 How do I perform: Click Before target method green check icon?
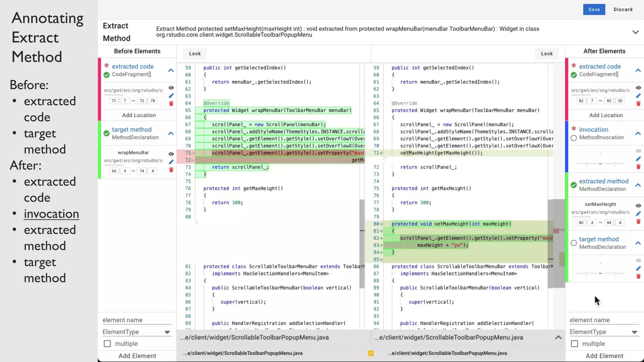point(106,133)
